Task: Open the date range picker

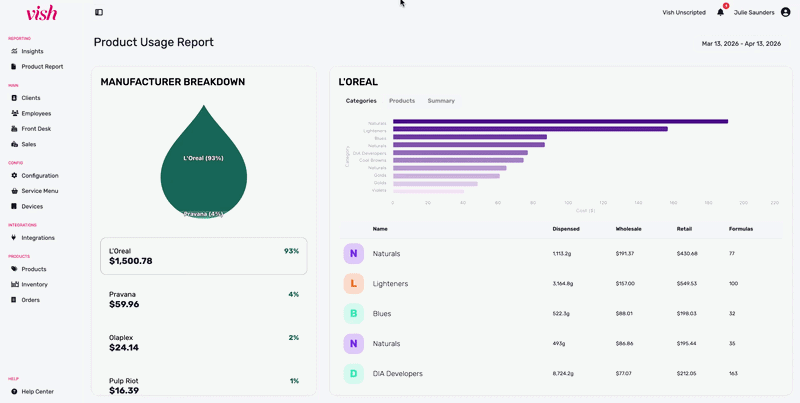Action: [740, 44]
